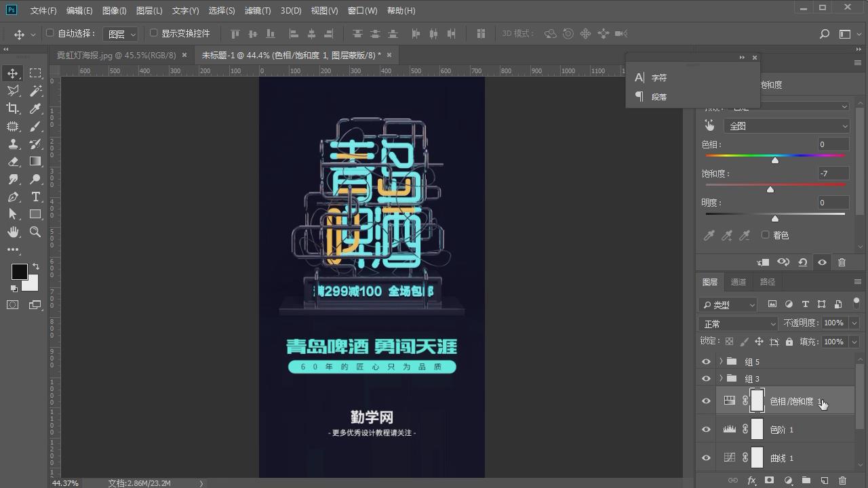Screen dimensions: 868x488
Task: Toggle adjustment visibility eye in Properties panel
Action: [822, 262]
